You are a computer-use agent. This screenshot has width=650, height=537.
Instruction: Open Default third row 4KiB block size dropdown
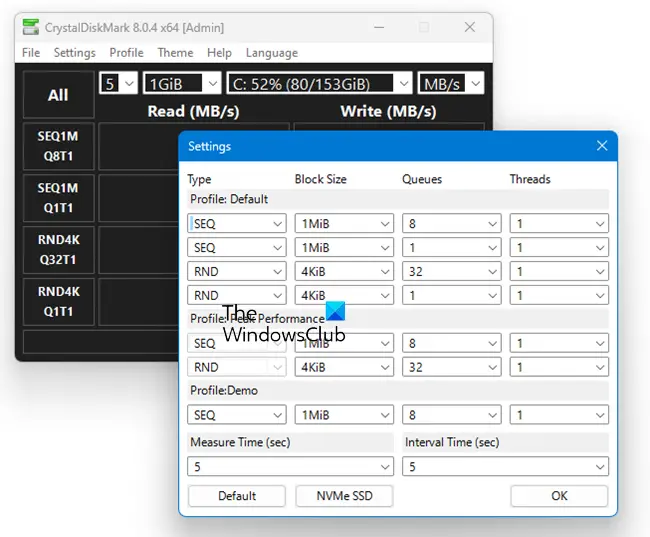click(x=344, y=272)
